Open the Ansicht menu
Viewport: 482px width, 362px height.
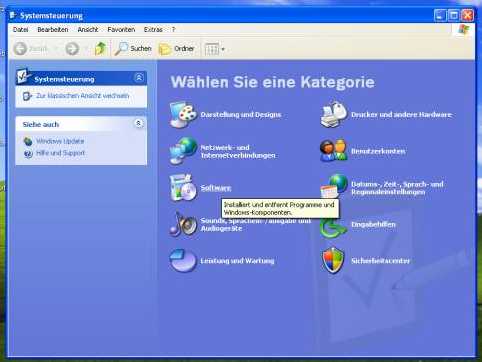(x=88, y=30)
